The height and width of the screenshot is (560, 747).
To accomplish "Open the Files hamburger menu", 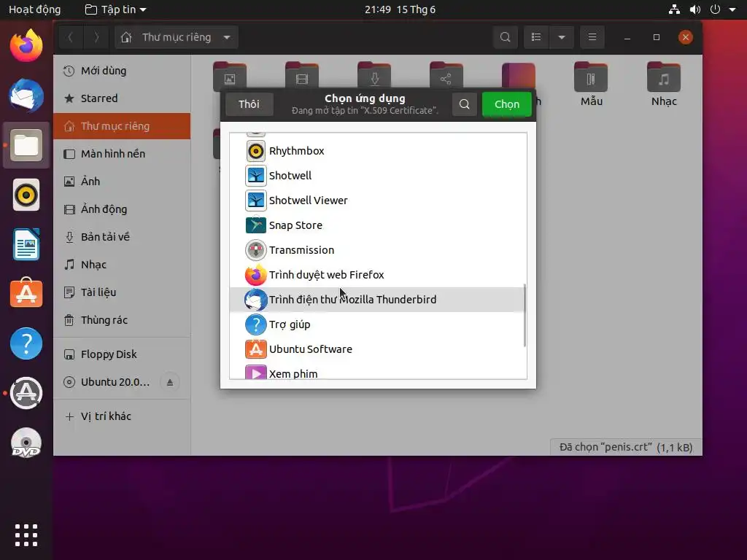I will [x=592, y=37].
